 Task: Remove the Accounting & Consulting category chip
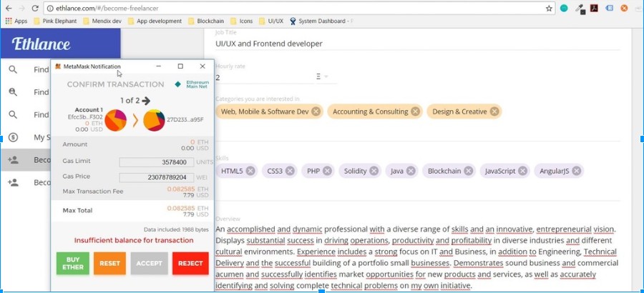tap(416, 111)
